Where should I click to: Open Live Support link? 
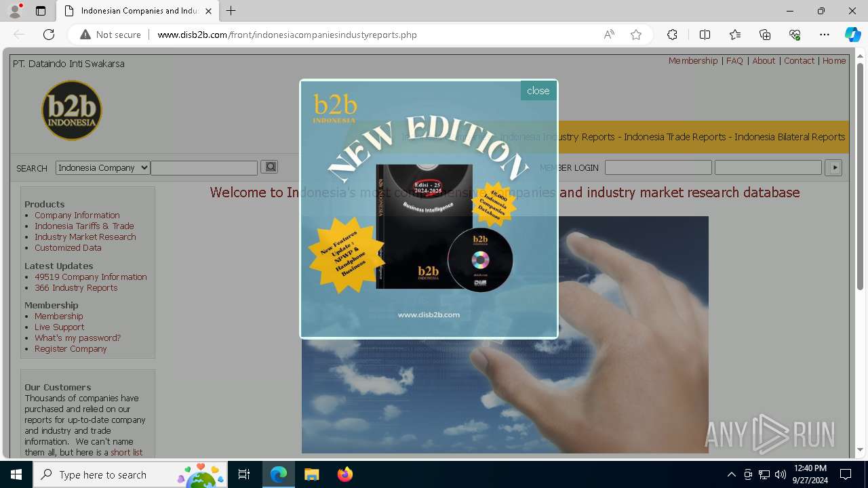(x=60, y=327)
